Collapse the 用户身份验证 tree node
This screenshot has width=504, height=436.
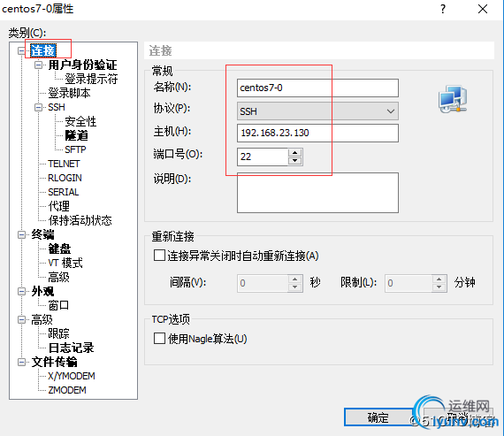click(x=38, y=65)
